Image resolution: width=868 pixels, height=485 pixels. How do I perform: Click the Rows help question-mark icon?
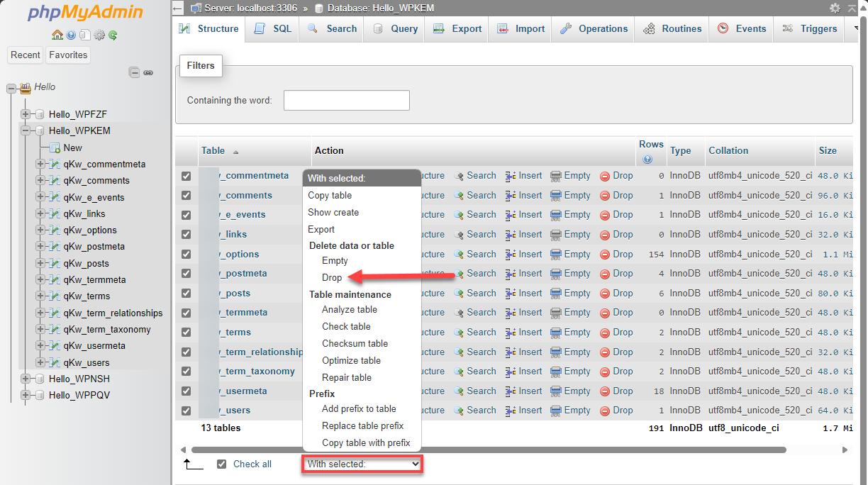[x=647, y=157]
